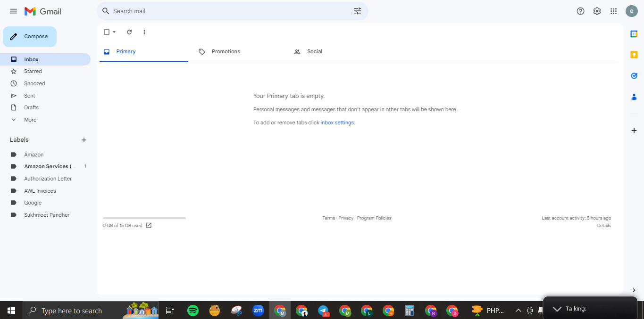The width and height of the screenshot is (644, 319).
Task: Switch to the Primary tab
Action: click(x=144, y=52)
